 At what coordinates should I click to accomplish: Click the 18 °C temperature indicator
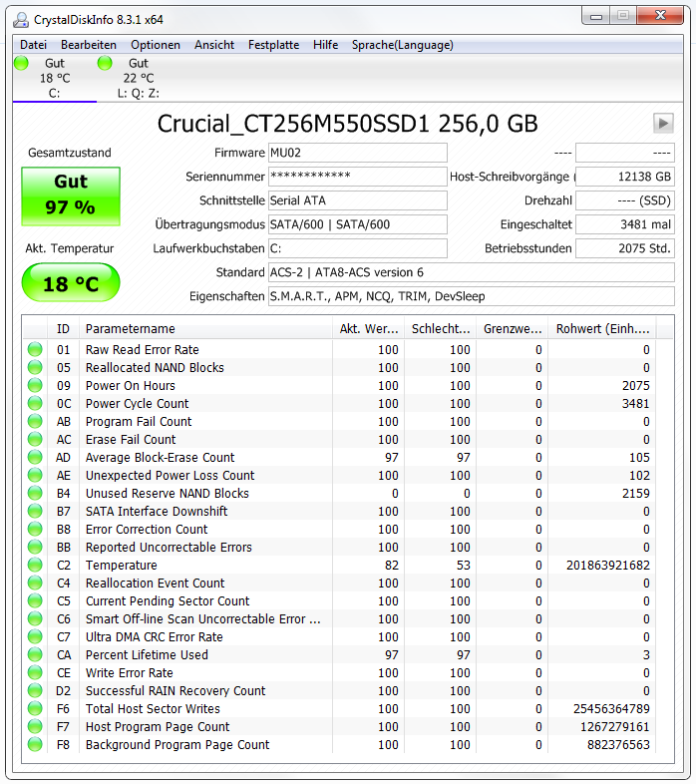coord(71,282)
